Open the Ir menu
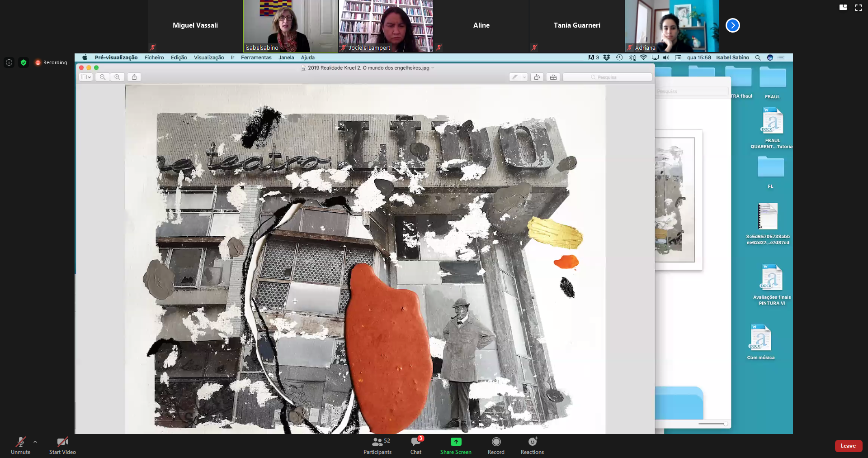868x458 pixels. click(x=232, y=57)
